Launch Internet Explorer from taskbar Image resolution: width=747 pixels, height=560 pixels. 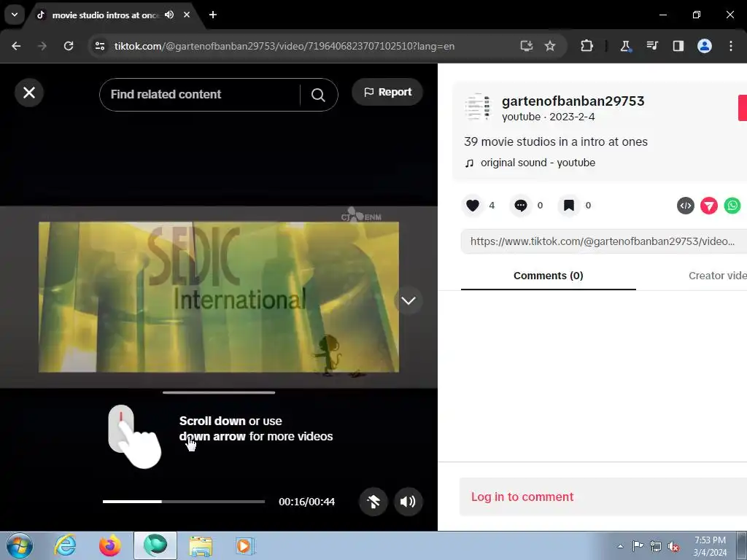point(65,545)
